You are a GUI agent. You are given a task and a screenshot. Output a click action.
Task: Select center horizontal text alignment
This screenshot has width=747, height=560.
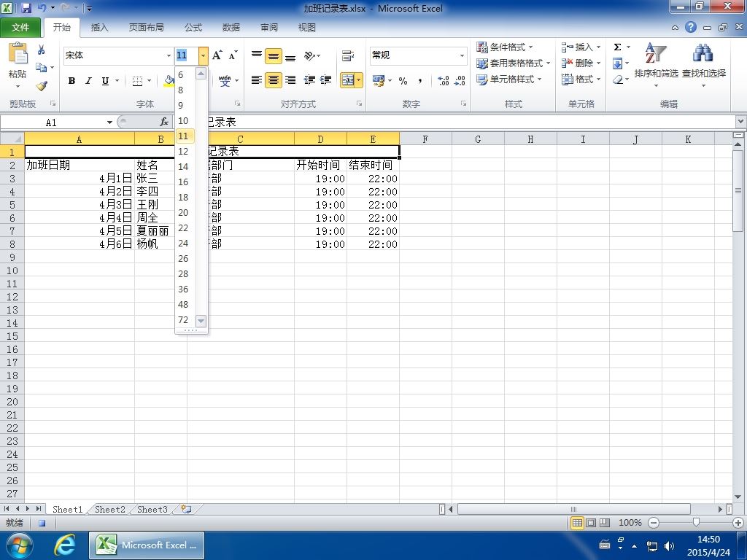click(x=274, y=80)
